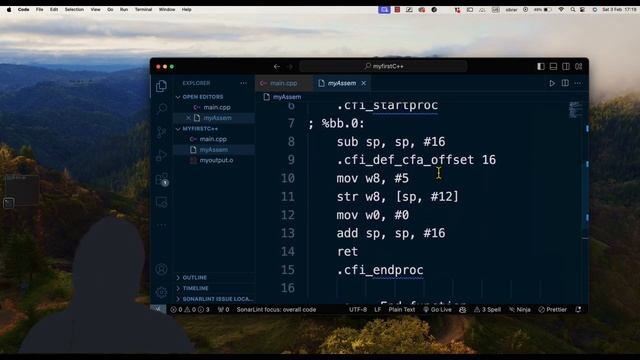Open the Source Control view

[x=162, y=132]
